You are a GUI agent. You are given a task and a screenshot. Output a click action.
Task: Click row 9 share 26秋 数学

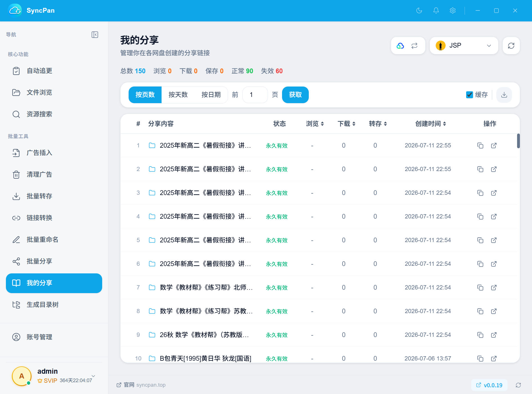pyautogui.click(x=204, y=335)
